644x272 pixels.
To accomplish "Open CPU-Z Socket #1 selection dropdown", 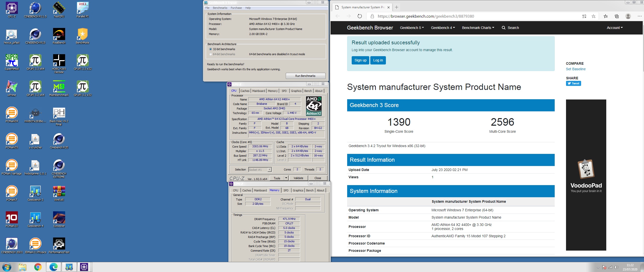I will (260, 169).
